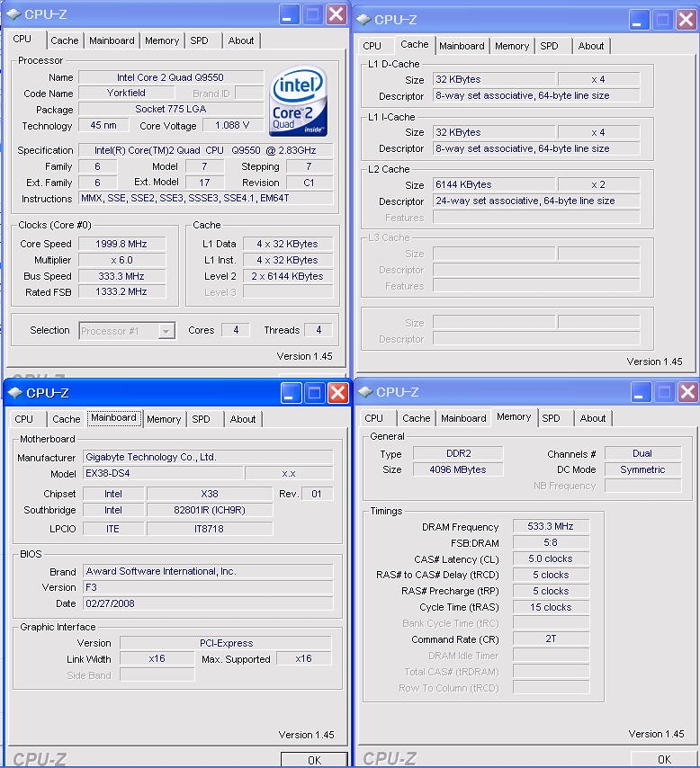Click the Award Software BIOS brand field

208,571
